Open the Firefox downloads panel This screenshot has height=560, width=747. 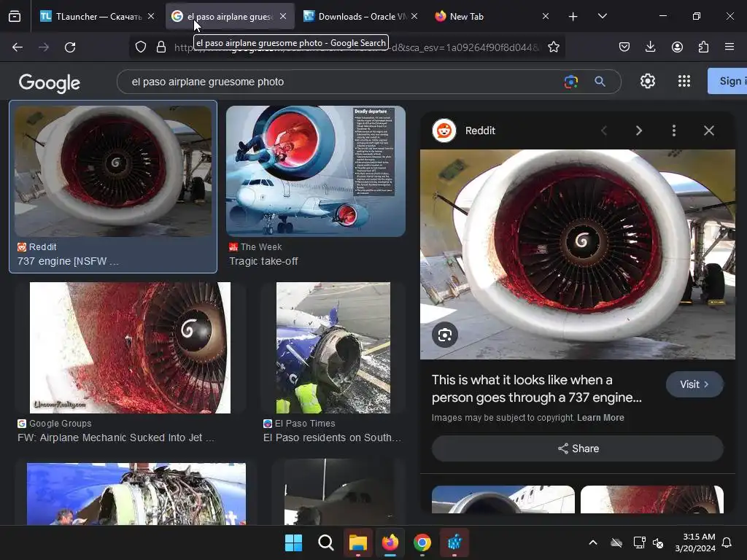[x=650, y=47]
